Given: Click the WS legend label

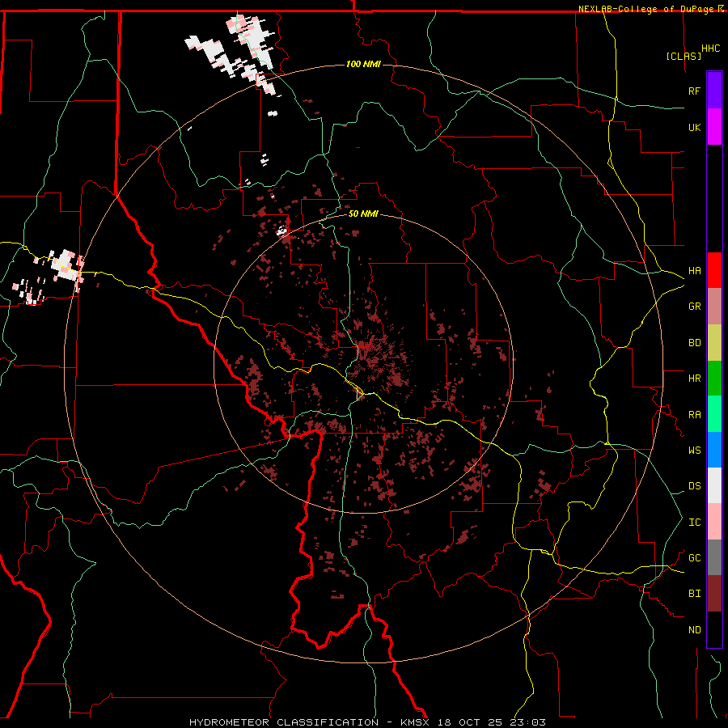Looking at the screenshot, I should [694, 450].
